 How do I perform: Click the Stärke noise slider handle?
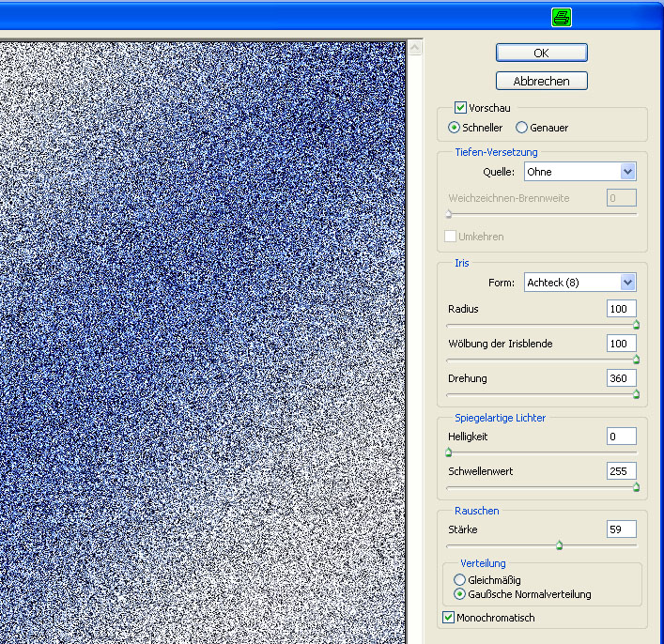(x=559, y=545)
